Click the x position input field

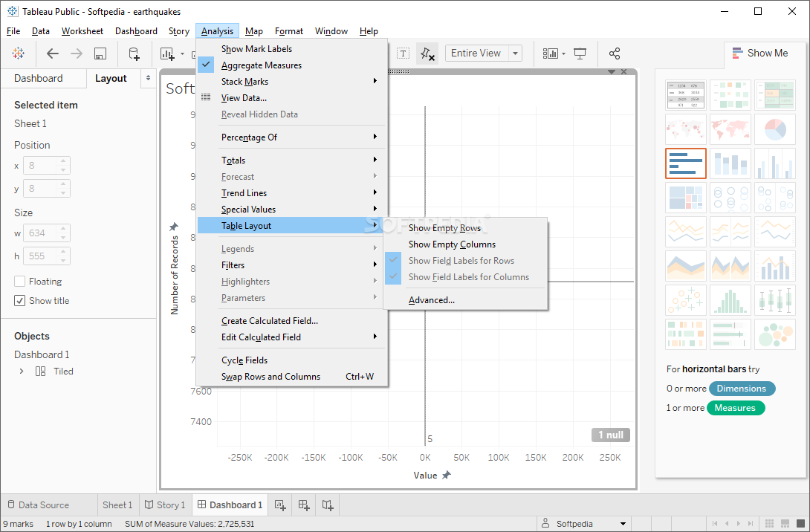pos(42,166)
